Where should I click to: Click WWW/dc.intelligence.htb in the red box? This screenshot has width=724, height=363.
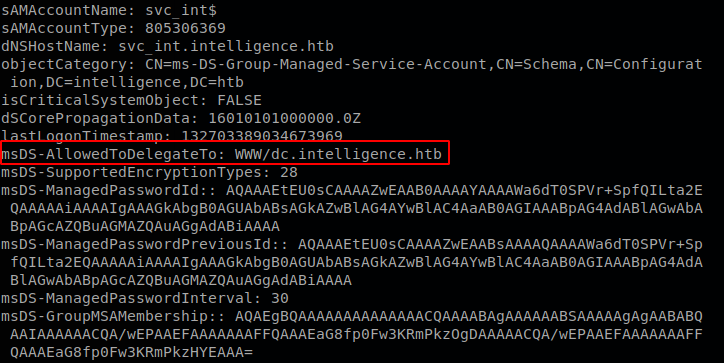(x=338, y=154)
